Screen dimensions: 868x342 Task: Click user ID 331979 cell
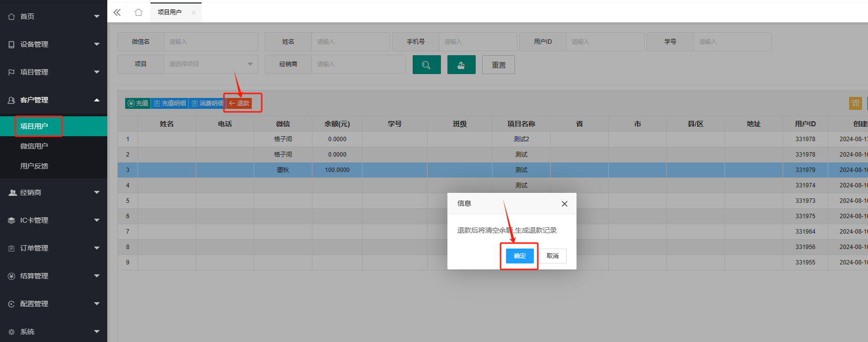point(805,170)
